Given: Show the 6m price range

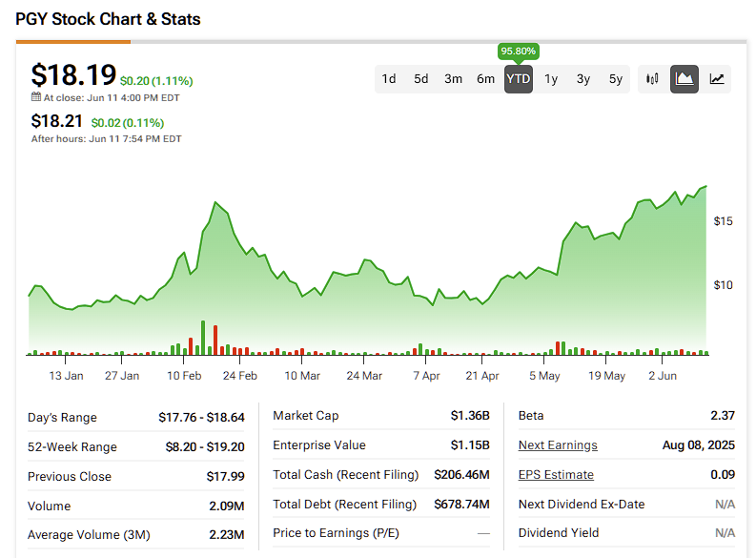Looking at the screenshot, I should pyautogui.click(x=486, y=79).
